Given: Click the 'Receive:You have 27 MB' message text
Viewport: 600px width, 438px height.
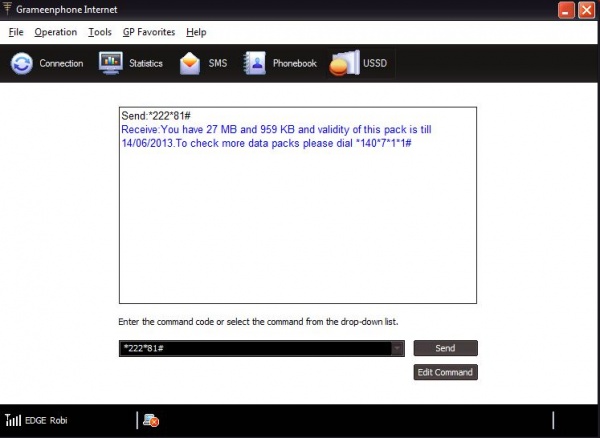Looking at the screenshot, I should (x=276, y=129).
